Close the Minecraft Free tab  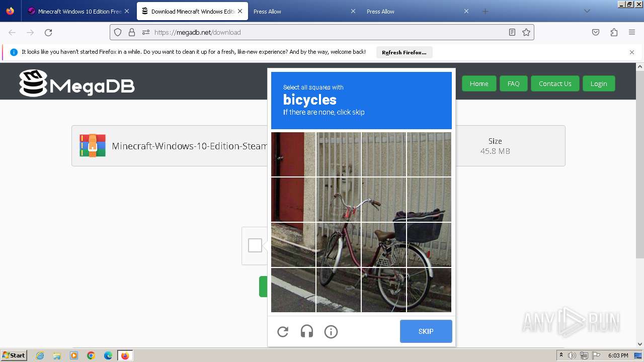point(127,11)
